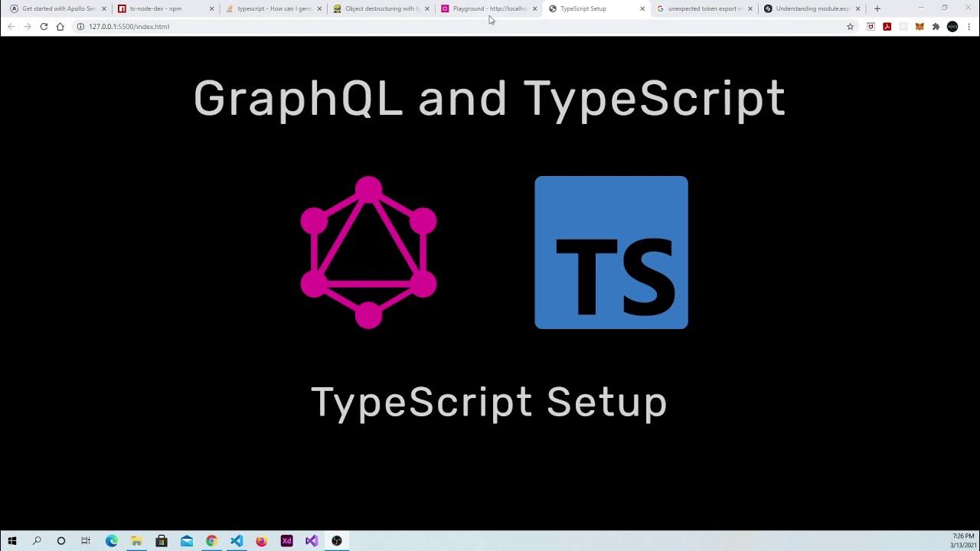Close the TypeScript Setup tab
Image resolution: width=980 pixels, height=551 pixels.
click(642, 9)
